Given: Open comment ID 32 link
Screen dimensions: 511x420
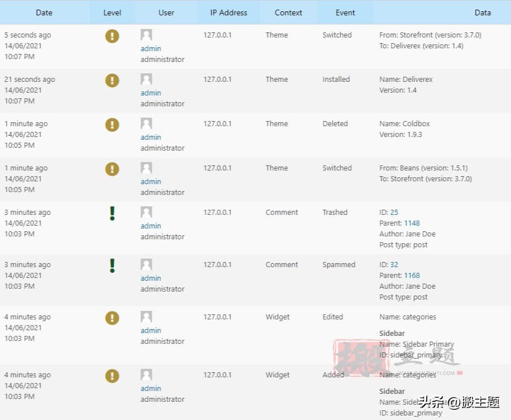Looking at the screenshot, I should pos(394,265).
